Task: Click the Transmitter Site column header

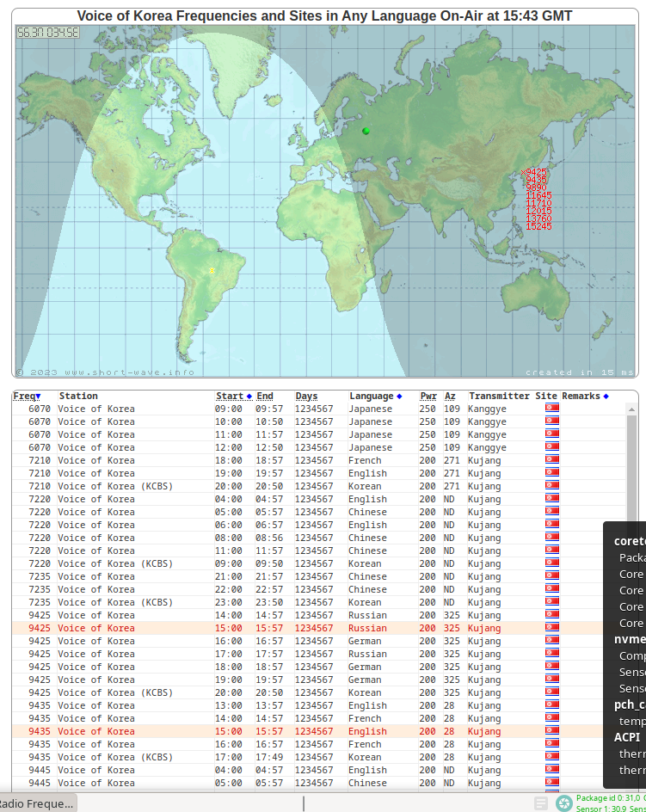Action: [513, 397]
